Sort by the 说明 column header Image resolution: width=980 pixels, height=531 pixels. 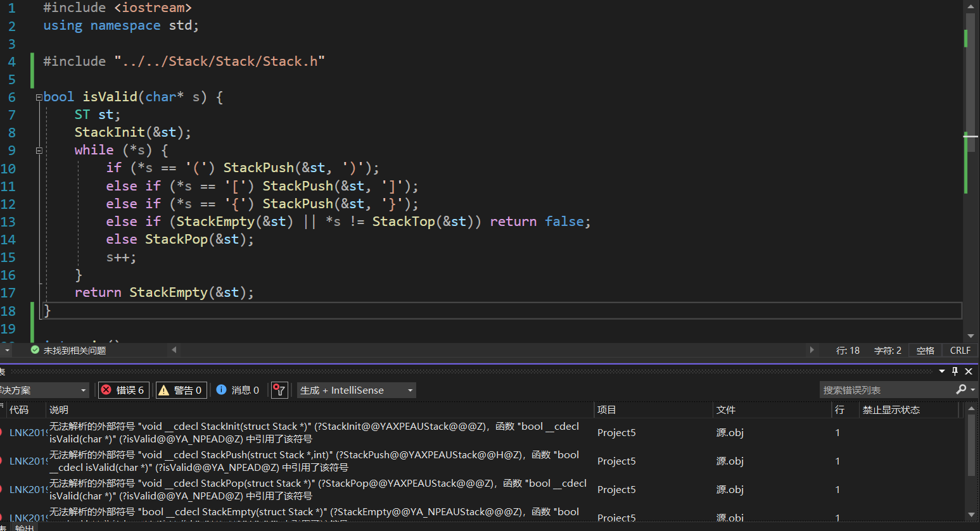pyautogui.click(x=320, y=409)
